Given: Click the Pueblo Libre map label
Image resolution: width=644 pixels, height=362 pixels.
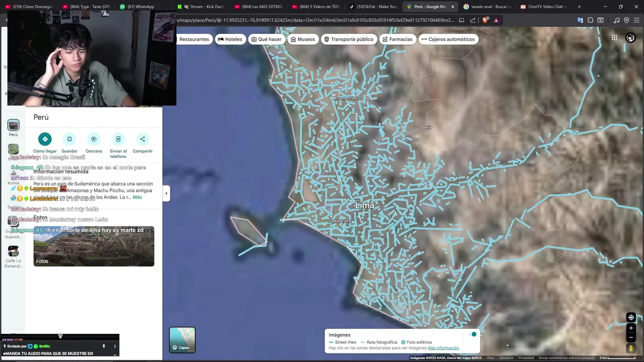Looking at the screenshot, I should 339,221.
